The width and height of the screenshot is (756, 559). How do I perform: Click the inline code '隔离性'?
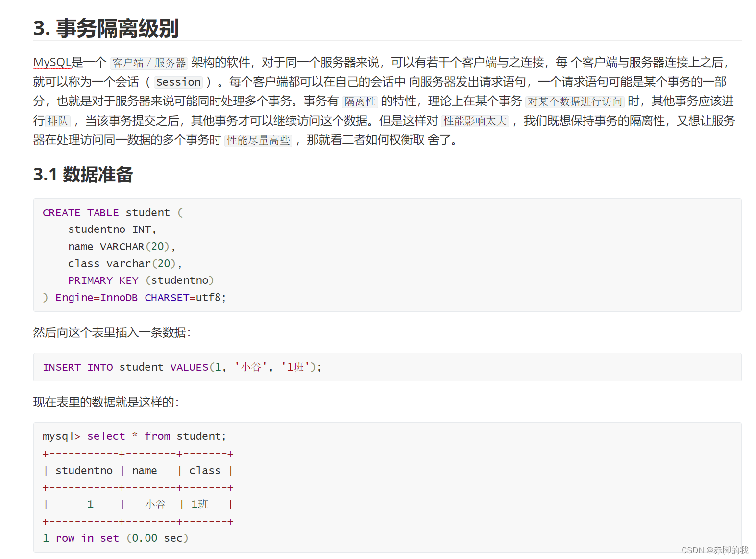coord(360,102)
